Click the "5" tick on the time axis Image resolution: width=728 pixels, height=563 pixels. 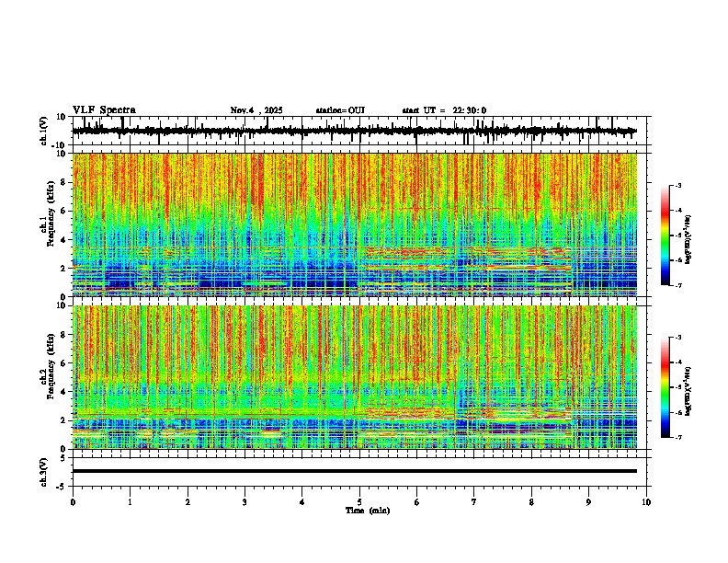tap(359, 502)
